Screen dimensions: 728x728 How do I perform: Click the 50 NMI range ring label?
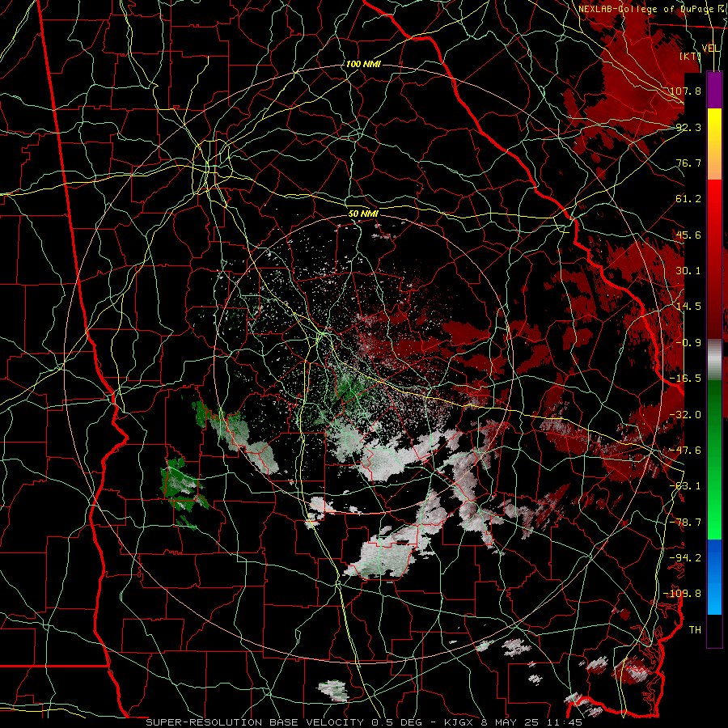tap(363, 214)
